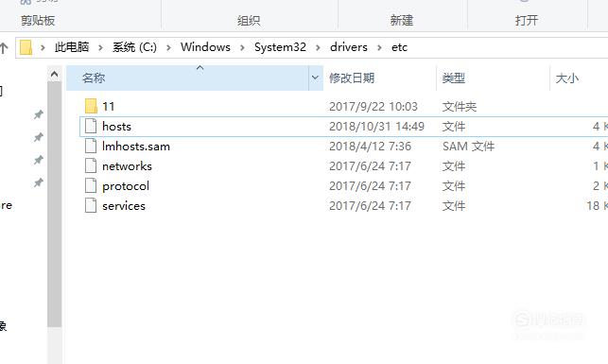Click the sidebar scroll up arrow
Screen dimensions: 608x364
[54, 74]
